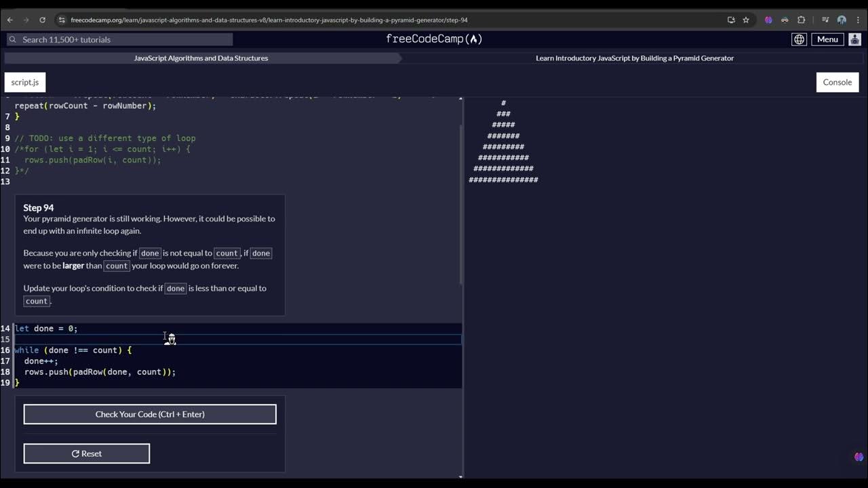This screenshot has width=868, height=488.
Task: Open the purple circle browser extension
Action: point(768,20)
